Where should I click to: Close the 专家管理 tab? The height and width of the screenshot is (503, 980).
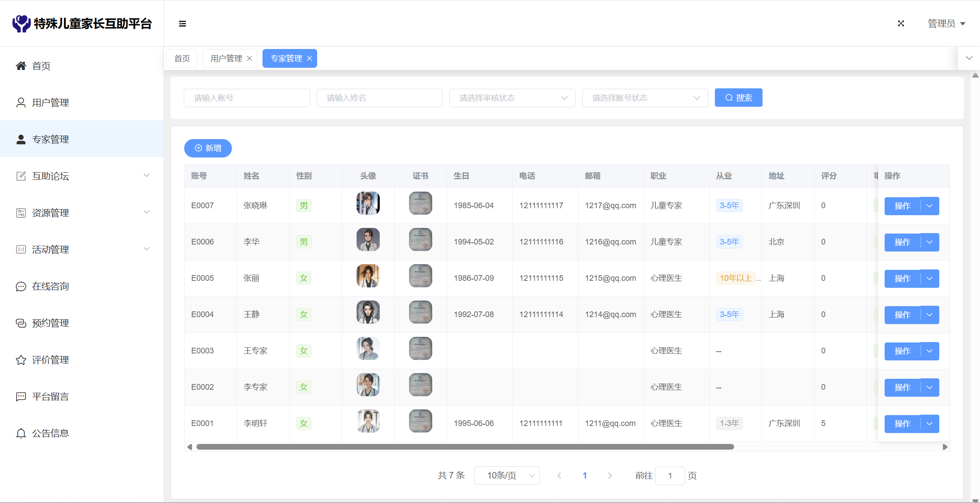click(x=309, y=59)
